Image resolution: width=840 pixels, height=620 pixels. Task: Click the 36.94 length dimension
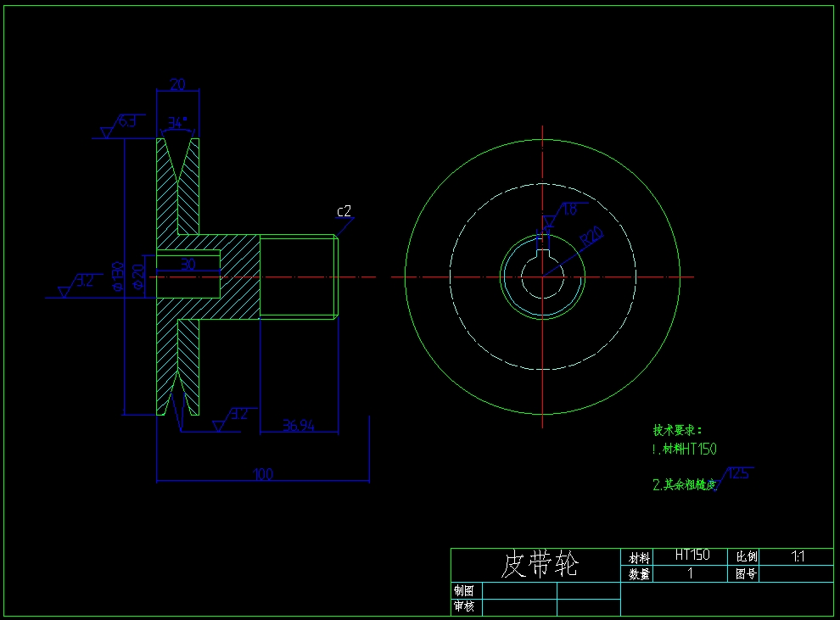tap(299, 425)
